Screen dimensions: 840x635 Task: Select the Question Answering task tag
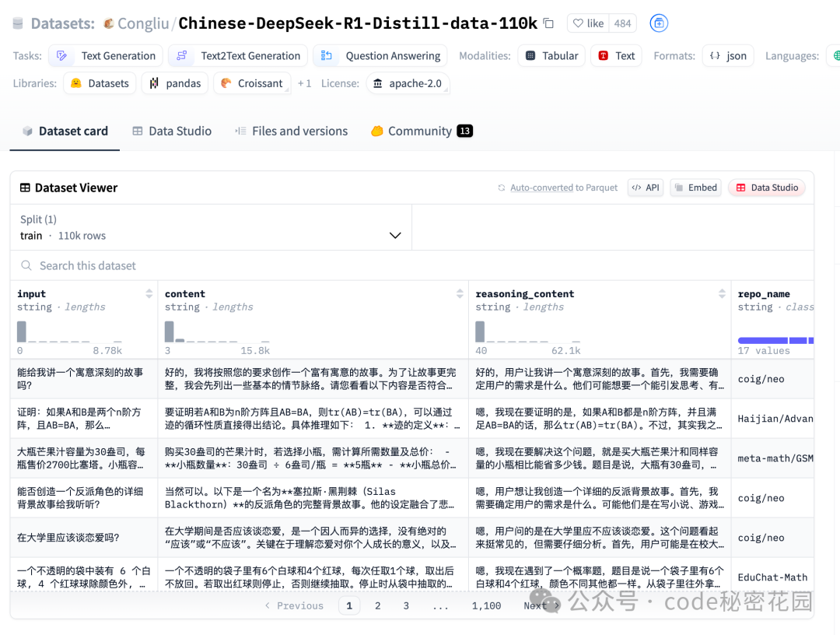point(380,56)
